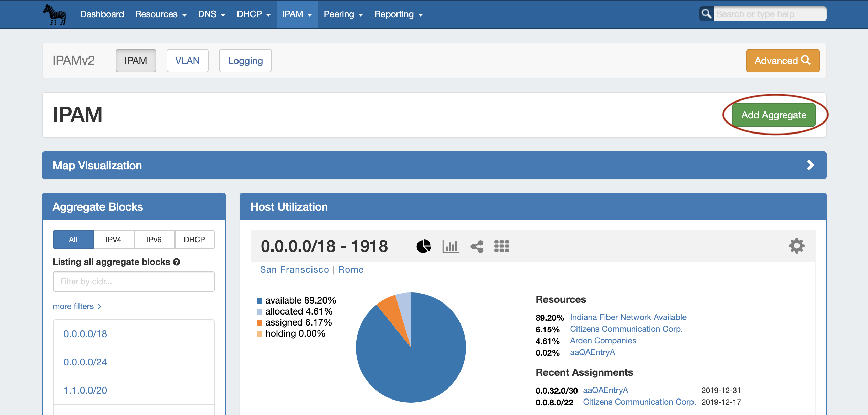The height and width of the screenshot is (415, 868).
Task: Select the IPV4 filter toggle
Action: tap(113, 240)
